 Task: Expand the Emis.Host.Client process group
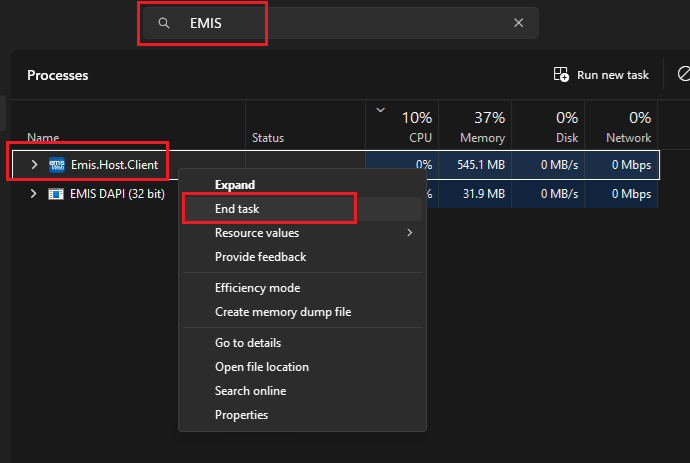pos(34,164)
